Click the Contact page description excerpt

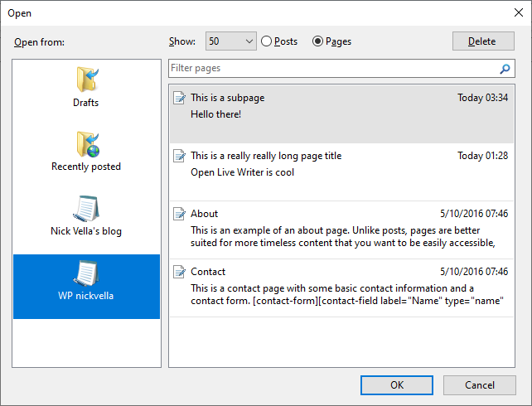(347, 294)
